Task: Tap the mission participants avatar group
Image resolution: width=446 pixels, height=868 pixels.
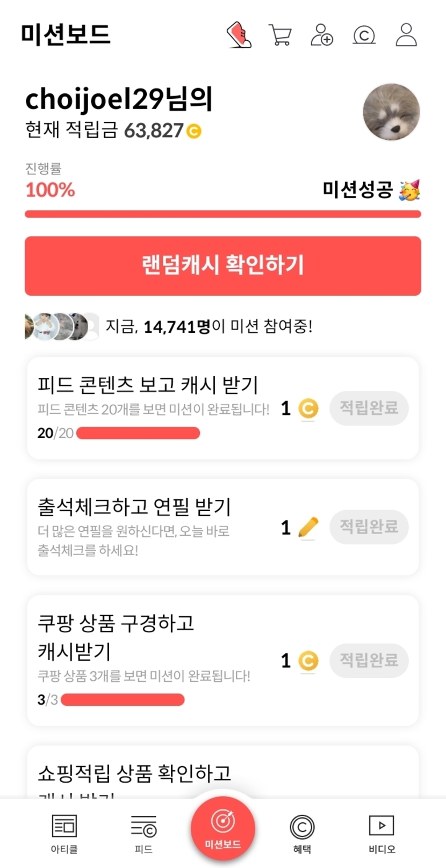Action: click(x=62, y=326)
